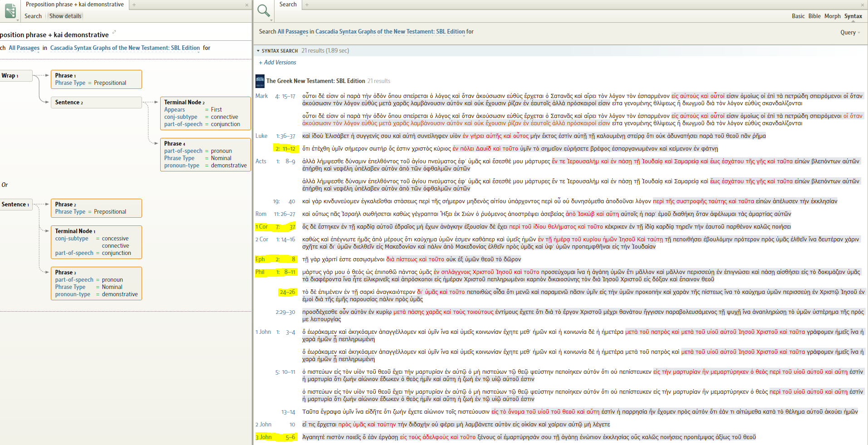This screenshot has width=868, height=445.
Task: Open the Rom 11:26–27 result reference
Action: click(275, 214)
